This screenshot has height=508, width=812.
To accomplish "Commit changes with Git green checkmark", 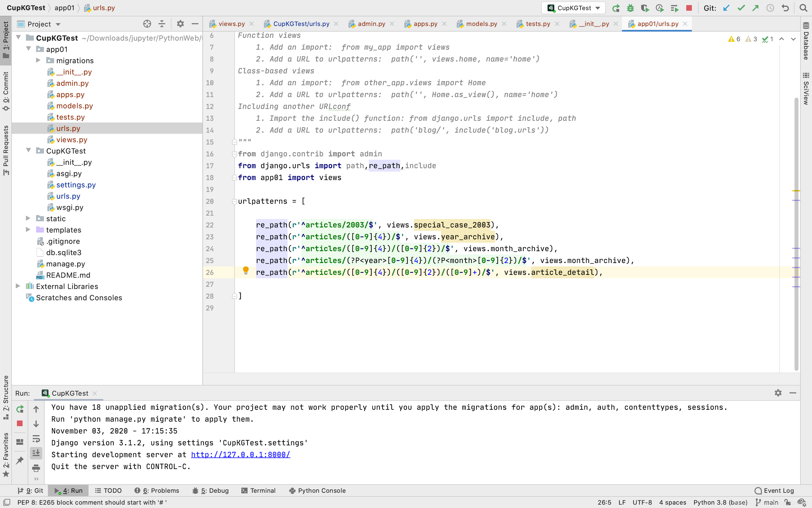I will (741, 8).
